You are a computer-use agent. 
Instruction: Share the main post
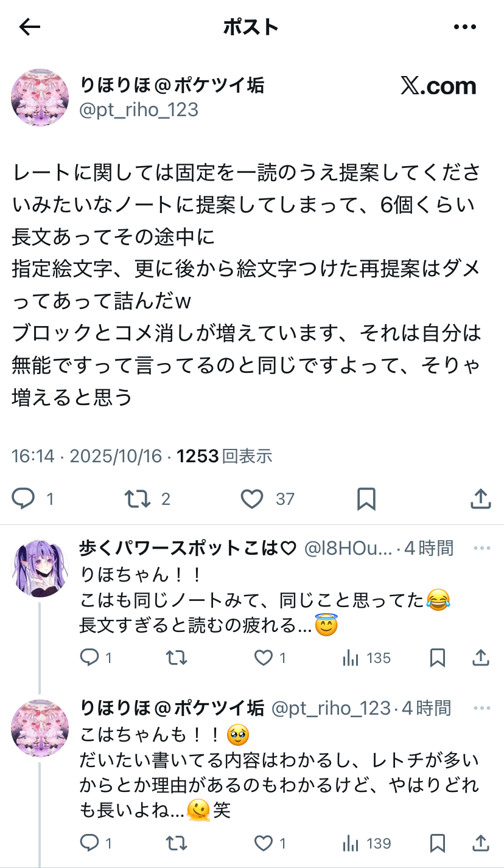(x=481, y=499)
